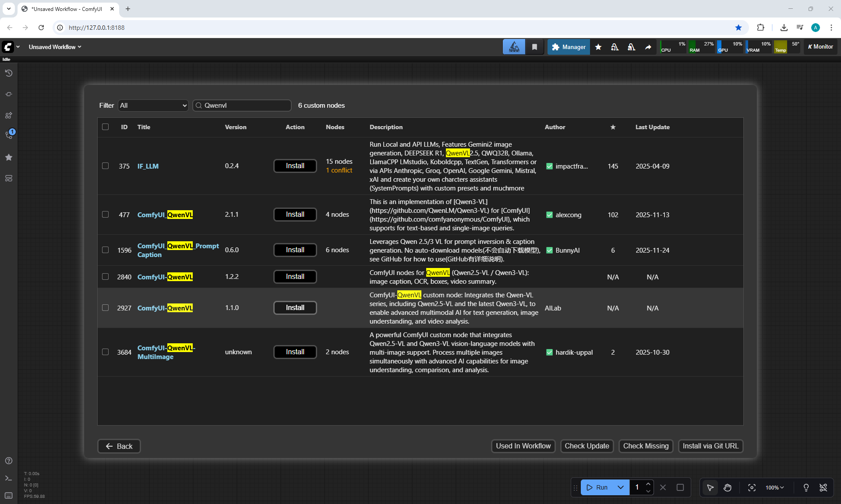
Task: Toggle the bottom console panel icon
Action: click(9, 478)
